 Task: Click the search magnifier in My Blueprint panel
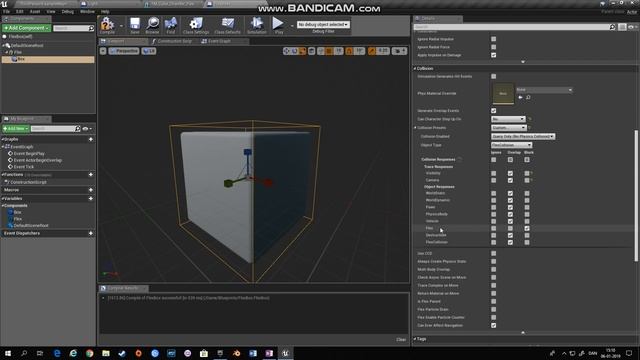(x=78, y=129)
